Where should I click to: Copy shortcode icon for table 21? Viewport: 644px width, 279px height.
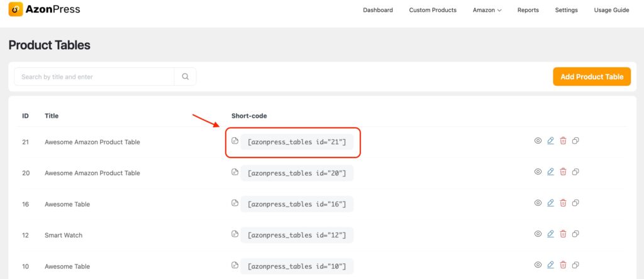[x=235, y=140]
